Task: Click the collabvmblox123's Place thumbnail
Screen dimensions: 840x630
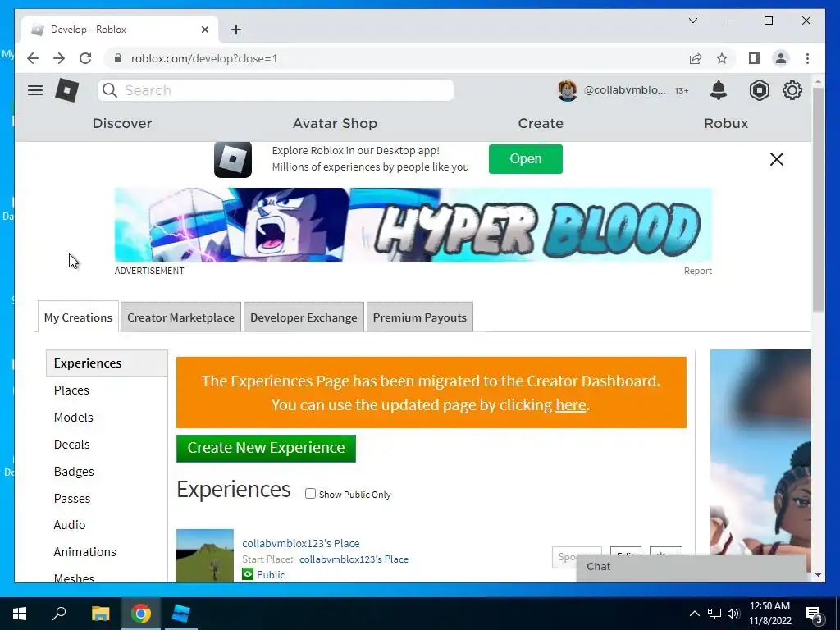Action: [x=204, y=555]
